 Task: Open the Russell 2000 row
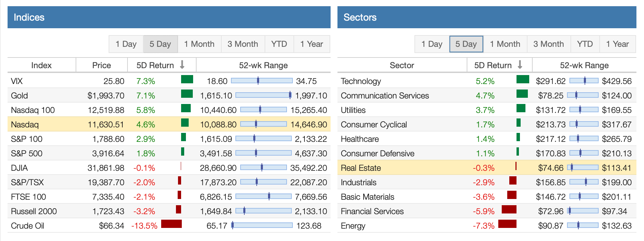169,211
